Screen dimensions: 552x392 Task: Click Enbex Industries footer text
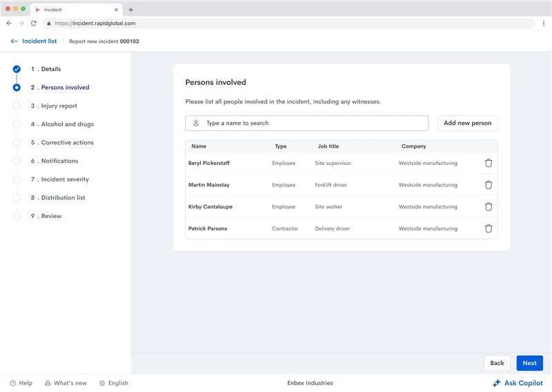(310, 383)
